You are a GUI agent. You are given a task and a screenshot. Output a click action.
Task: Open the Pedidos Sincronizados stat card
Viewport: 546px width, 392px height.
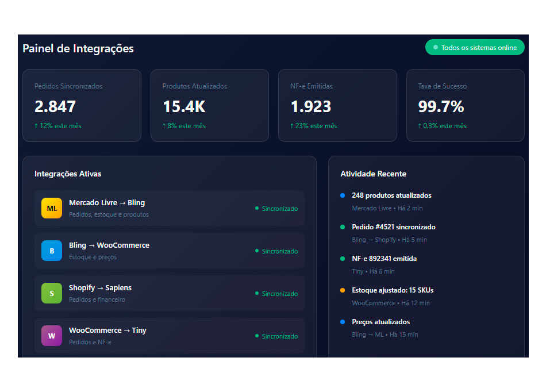coord(82,105)
